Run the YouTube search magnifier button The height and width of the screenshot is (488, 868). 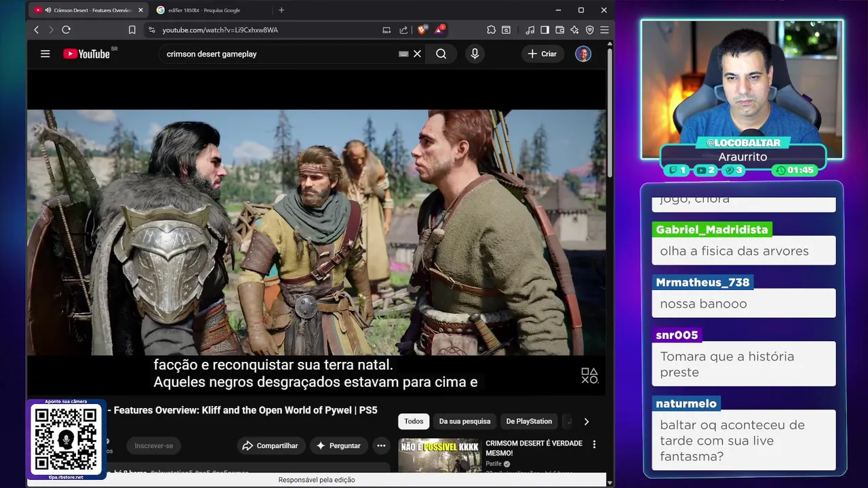click(x=441, y=54)
